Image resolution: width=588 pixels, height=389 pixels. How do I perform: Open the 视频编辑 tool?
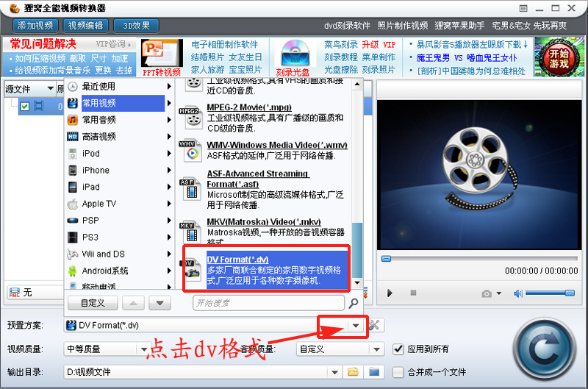(x=85, y=26)
